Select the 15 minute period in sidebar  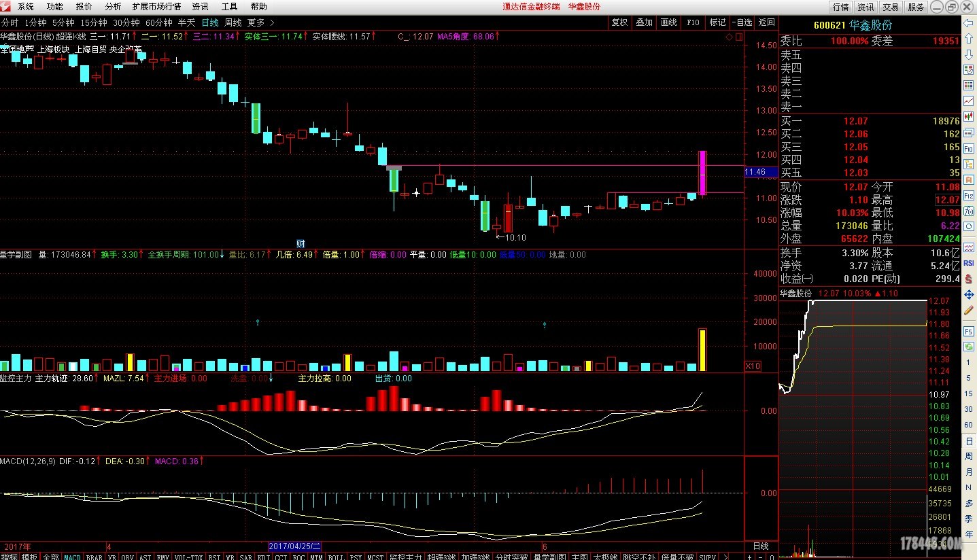pos(969,394)
